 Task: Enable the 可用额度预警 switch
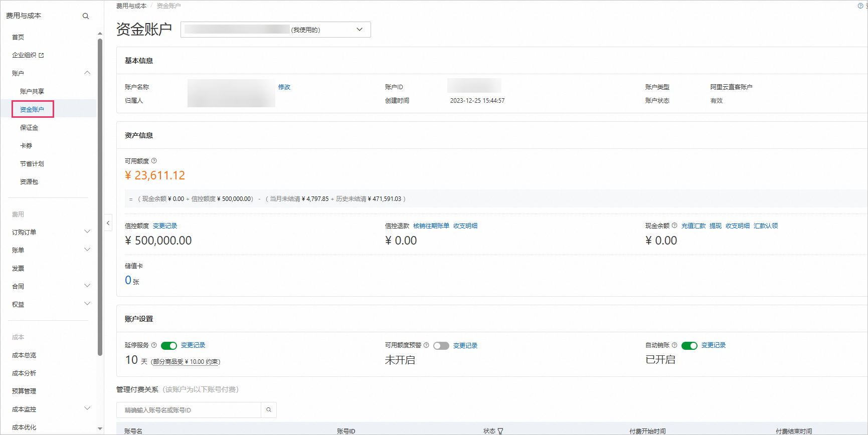[441, 345]
